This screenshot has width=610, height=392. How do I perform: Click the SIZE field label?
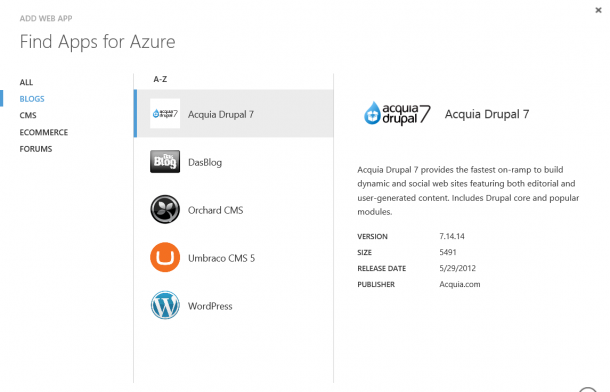365,252
